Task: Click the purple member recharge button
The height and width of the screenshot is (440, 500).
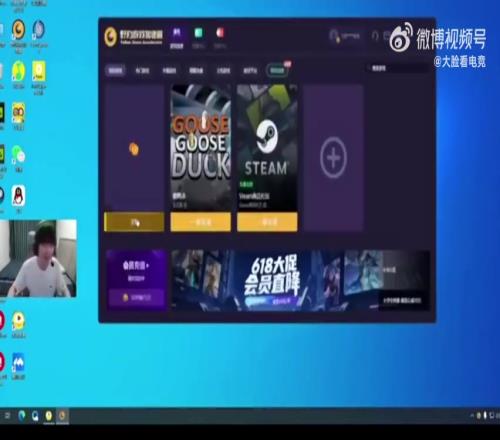Action: coord(137,297)
